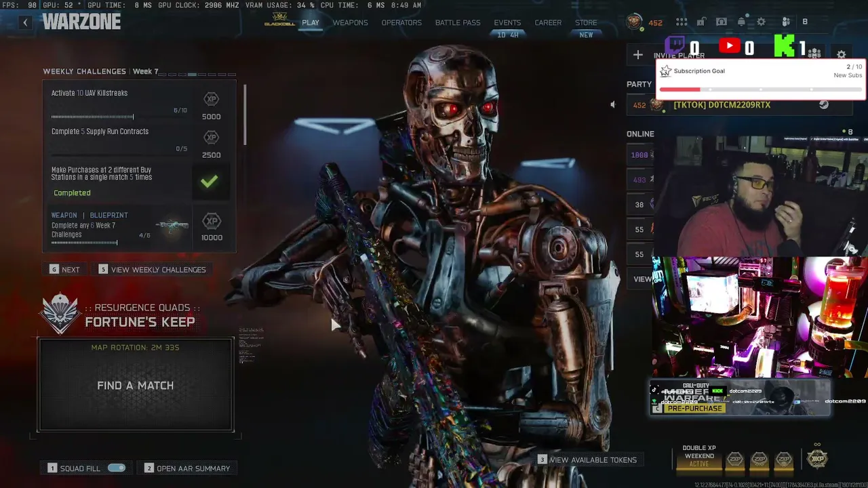Screen dimensions: 868x488
Task: Click the gold XP medal with infinity symbol
Action: [817, 457]
